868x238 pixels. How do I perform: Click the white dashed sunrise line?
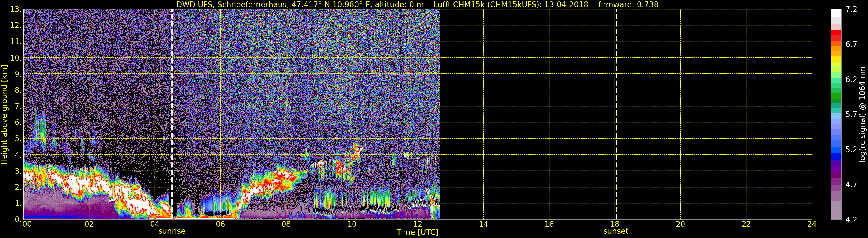[x=172, y=114]
